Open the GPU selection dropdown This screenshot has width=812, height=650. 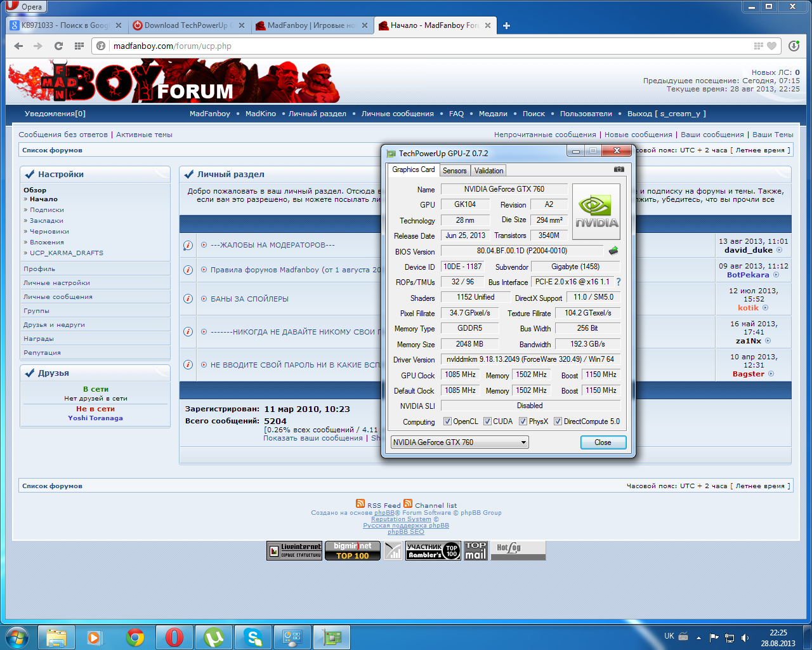point(459,442)
